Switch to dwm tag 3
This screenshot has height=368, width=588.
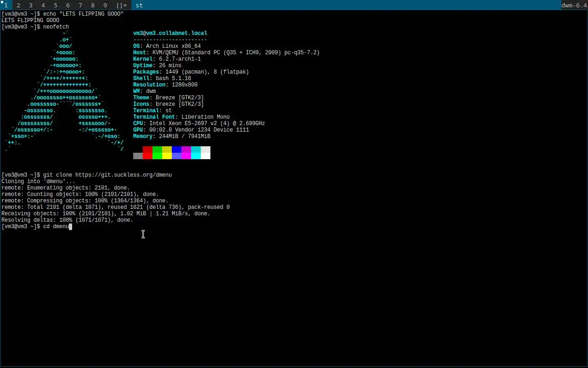coord(31,5)
